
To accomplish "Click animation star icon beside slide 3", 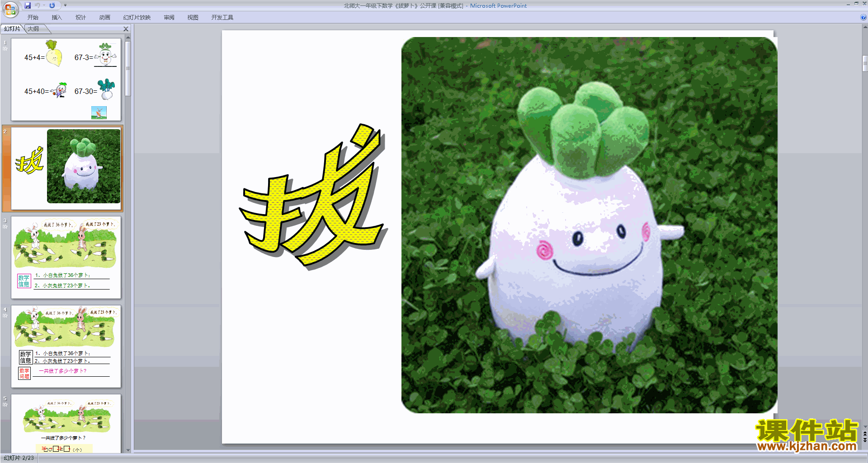I will coord(5,226).
